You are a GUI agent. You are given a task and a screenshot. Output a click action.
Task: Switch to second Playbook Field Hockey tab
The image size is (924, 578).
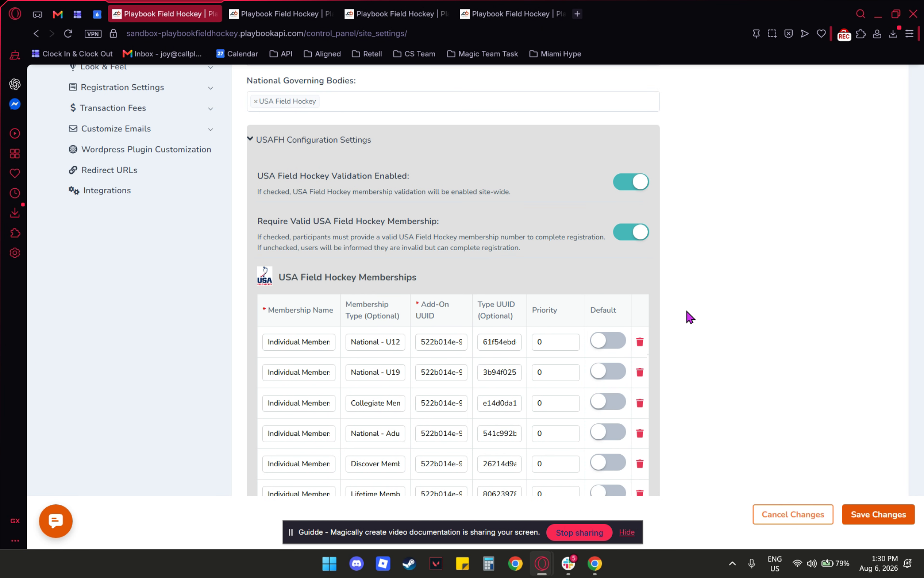281,14
